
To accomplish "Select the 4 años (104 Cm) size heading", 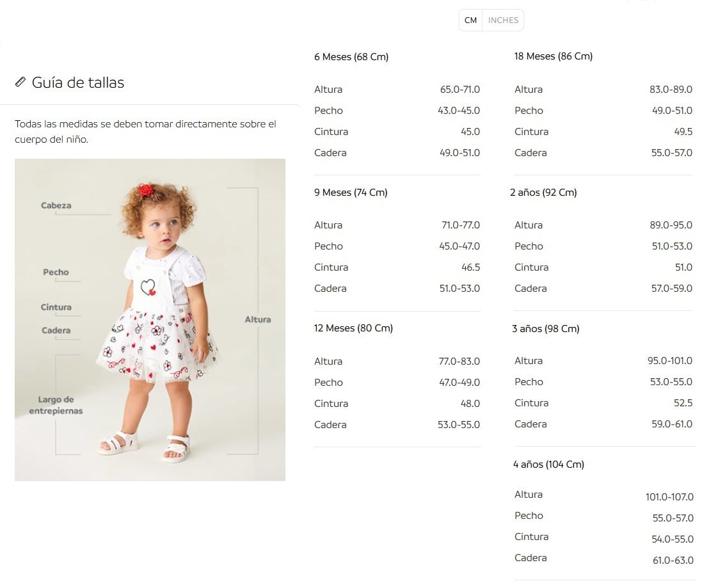I will tap(548, 465).
